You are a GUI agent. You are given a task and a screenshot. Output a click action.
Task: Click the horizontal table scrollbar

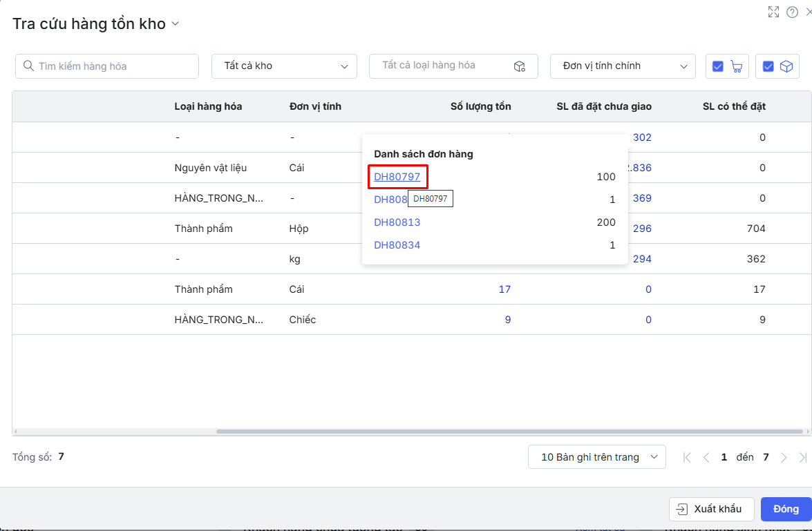509,432
